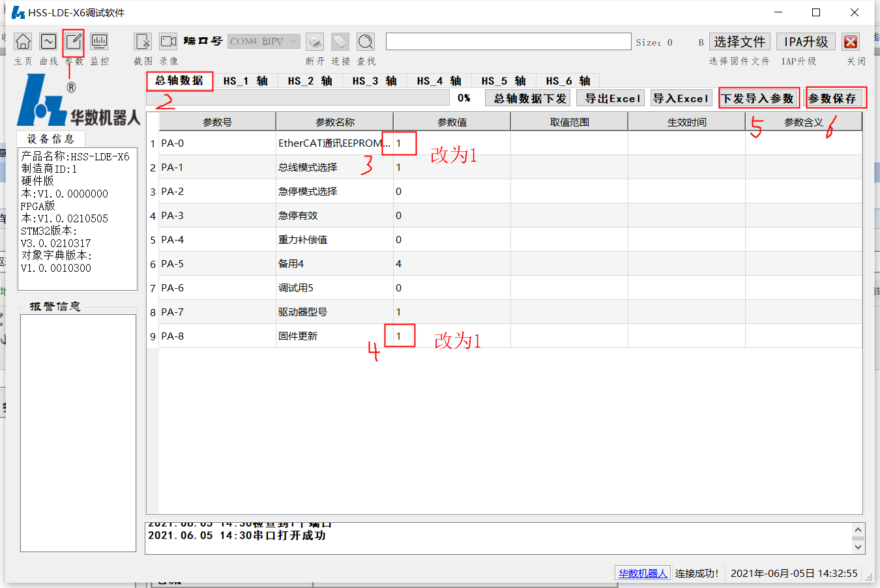Image resolution: width=880 pixels, height=588 pixels.
Task: Click the 下发导入参数 button
Action: tap(758, 98)
